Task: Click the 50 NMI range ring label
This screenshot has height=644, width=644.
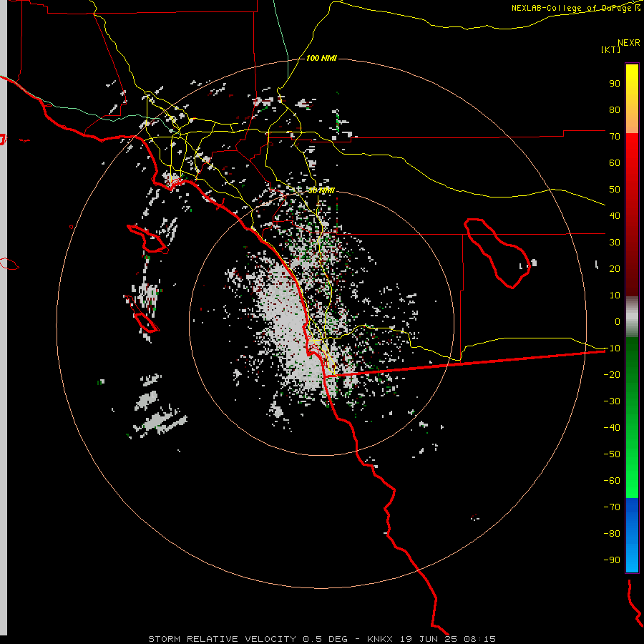Action: pos(321,190)
